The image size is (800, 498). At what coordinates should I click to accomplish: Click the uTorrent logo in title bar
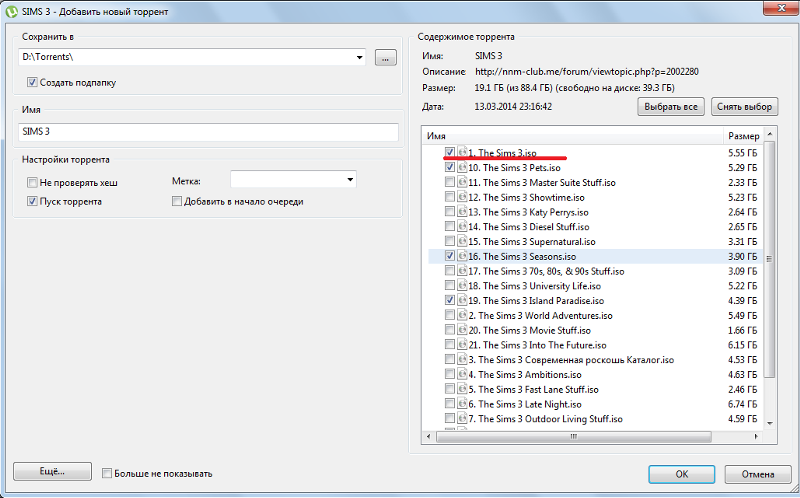(x=11, y=11)
